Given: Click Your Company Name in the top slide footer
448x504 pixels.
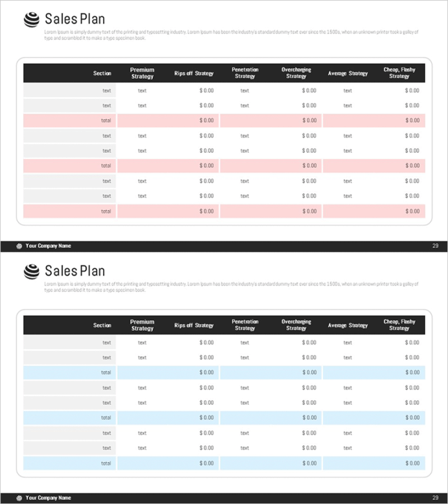Looking at the screenshot, I should 48,246.
